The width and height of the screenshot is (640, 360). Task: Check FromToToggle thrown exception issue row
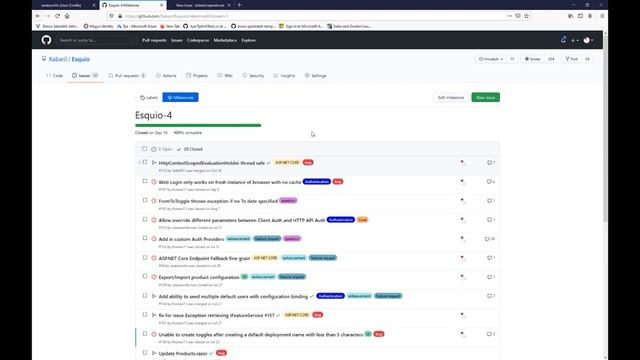(144, 200)
